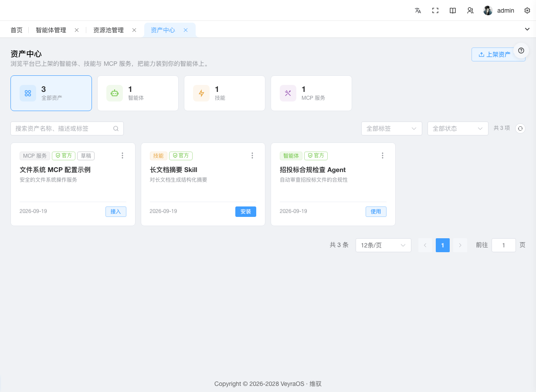Click the 长文档摘要 Skill title
The height and width of the screenshot is (392, 536).
pos(173,170)
